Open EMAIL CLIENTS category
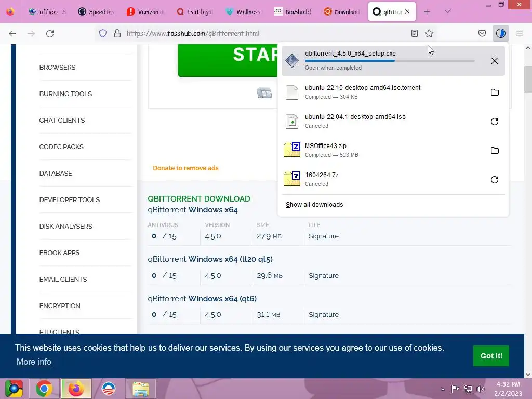This screenshot has height=399, width=532. point(63,279)
